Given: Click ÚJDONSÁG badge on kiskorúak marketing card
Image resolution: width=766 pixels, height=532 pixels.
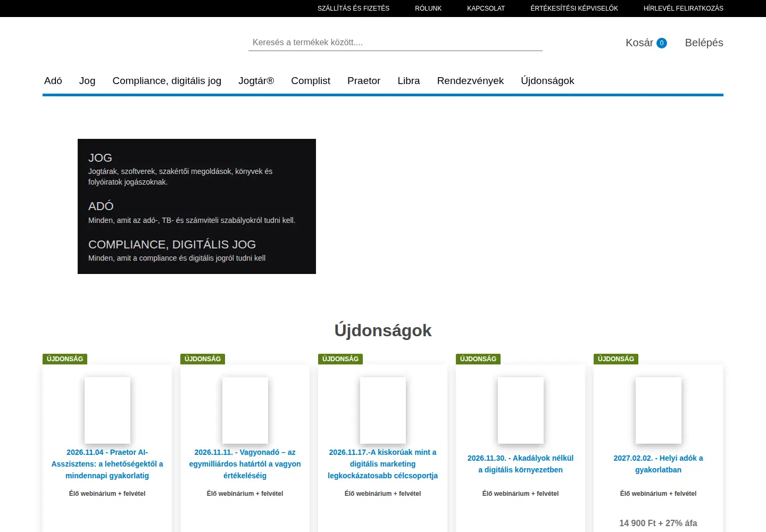Looking at the screenshot, I should click(x=340, y=359).
